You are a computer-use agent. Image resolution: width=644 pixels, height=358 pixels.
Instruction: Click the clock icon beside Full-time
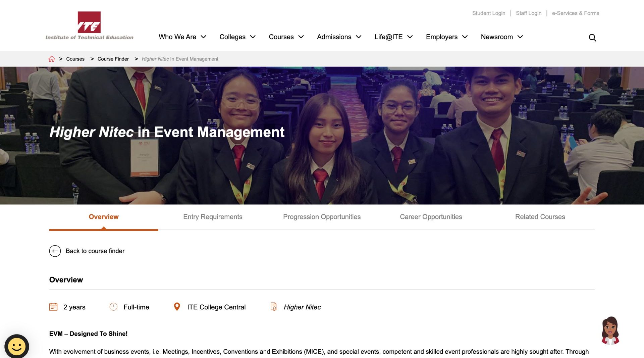coord(113,306)
